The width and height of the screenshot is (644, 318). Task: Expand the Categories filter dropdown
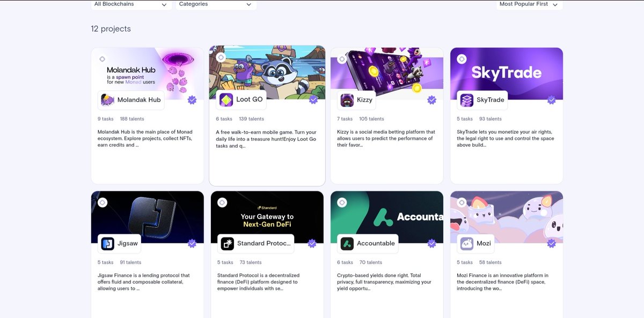click(216, 4)
